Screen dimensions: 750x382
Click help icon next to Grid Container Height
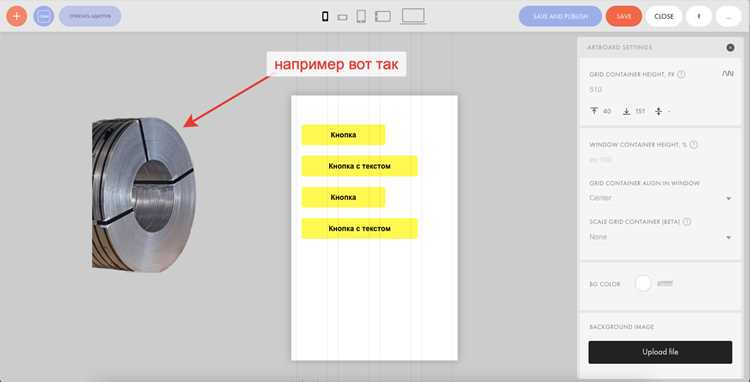pyautogui.click(x=682, y=75)
